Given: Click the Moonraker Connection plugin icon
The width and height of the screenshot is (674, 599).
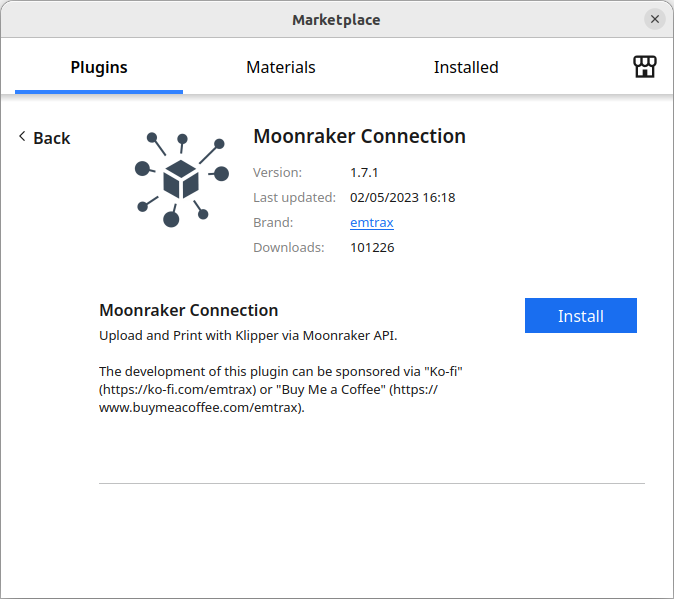Looking at the screenshot, I should tap(181, 180).
